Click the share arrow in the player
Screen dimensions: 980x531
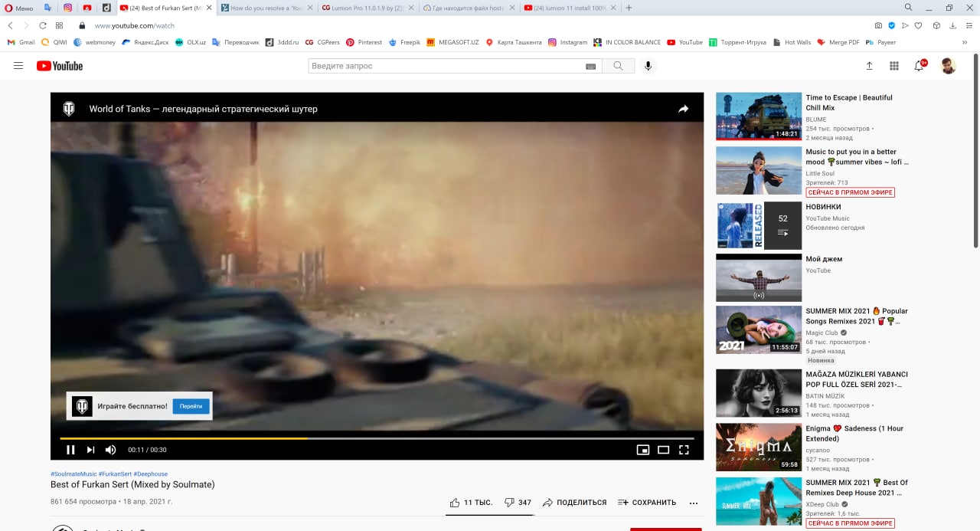click(683, 109)
